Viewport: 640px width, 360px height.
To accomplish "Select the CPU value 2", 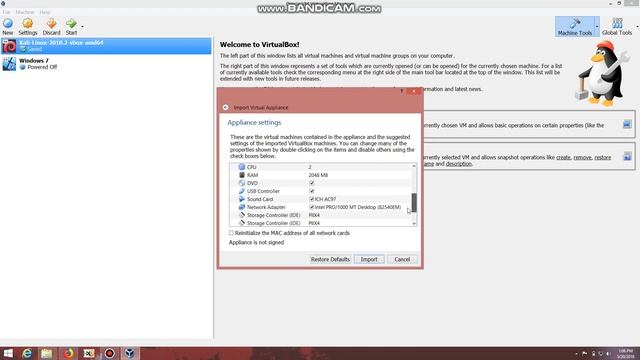I will tap(310, 167).
